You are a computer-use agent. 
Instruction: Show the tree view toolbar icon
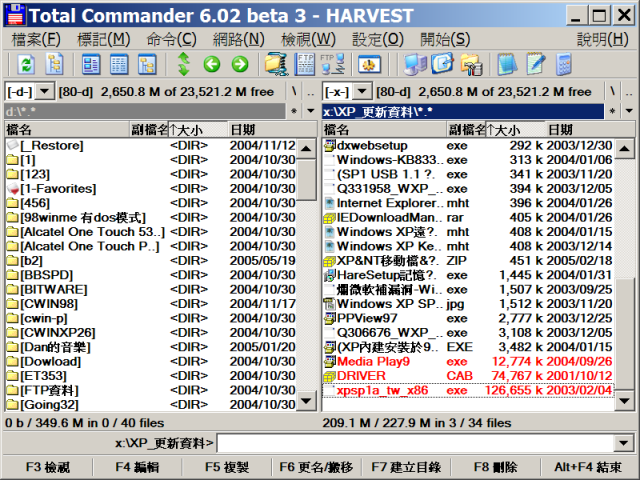(147, 64)
